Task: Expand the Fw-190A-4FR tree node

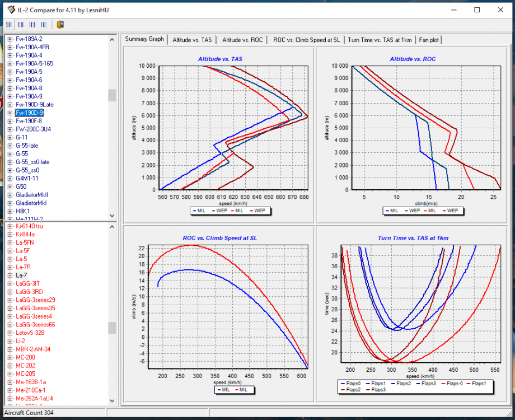Action: (x=10, y=48)
